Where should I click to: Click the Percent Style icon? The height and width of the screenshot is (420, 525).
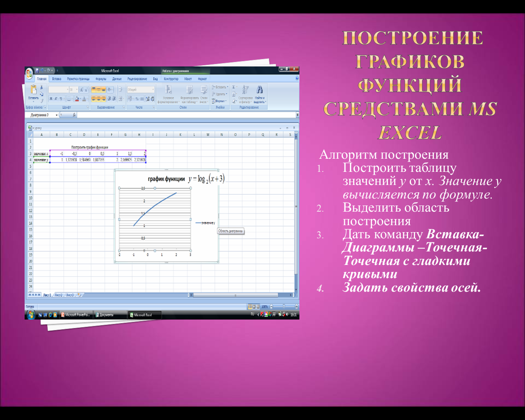click(x=137, y=99)
